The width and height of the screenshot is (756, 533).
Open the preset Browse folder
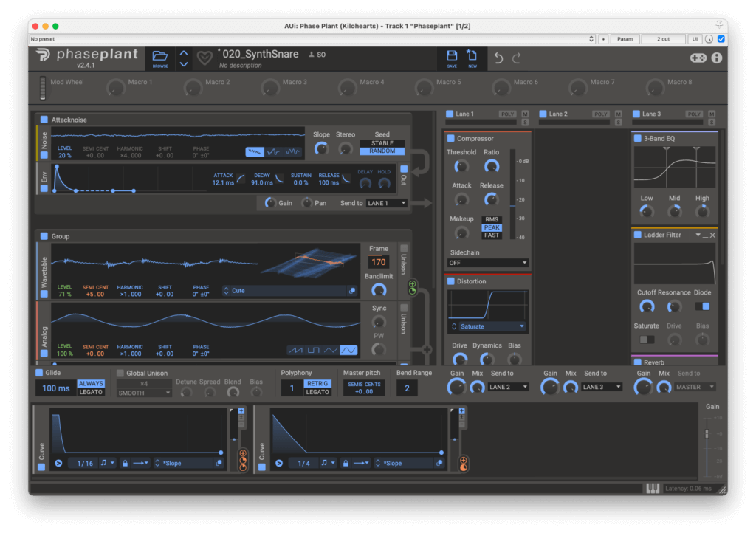click(x=160, y=58)
